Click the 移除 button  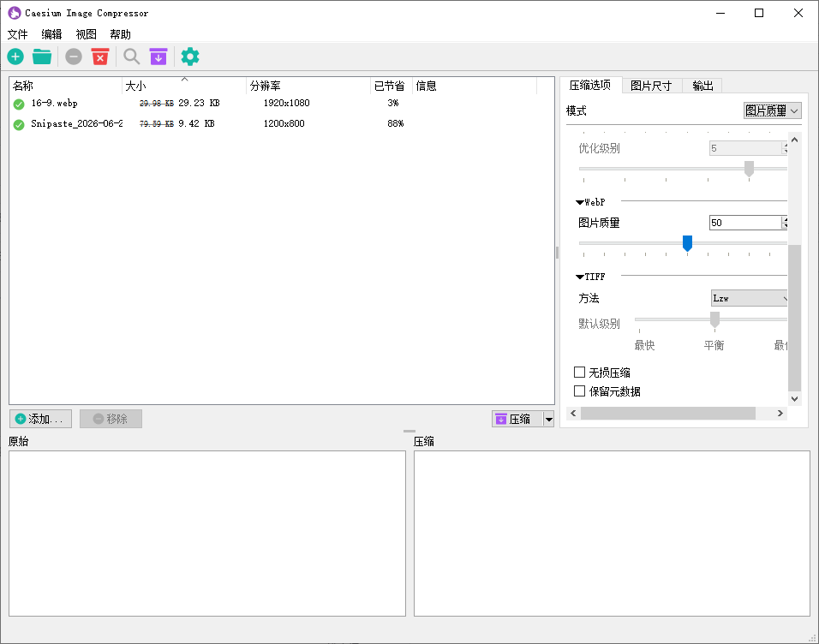click(x=111, y=419)
